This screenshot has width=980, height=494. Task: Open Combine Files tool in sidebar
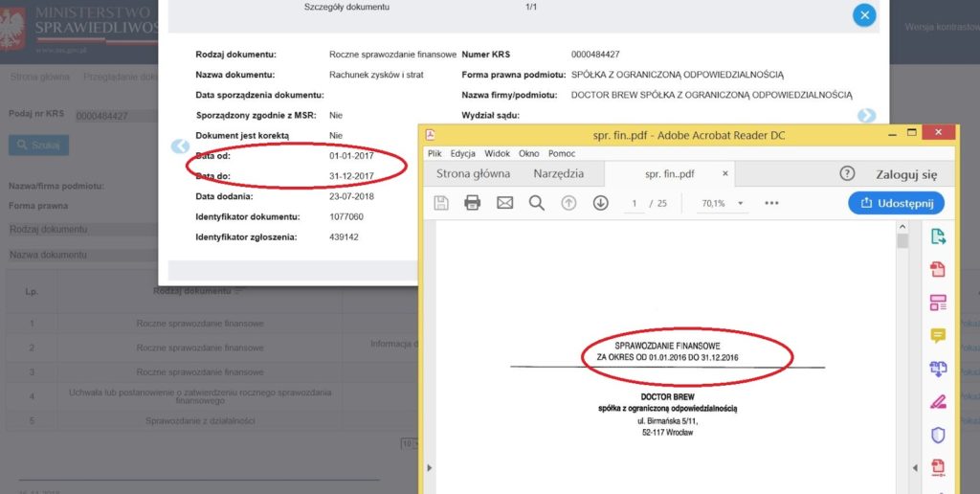pos(938,369)
